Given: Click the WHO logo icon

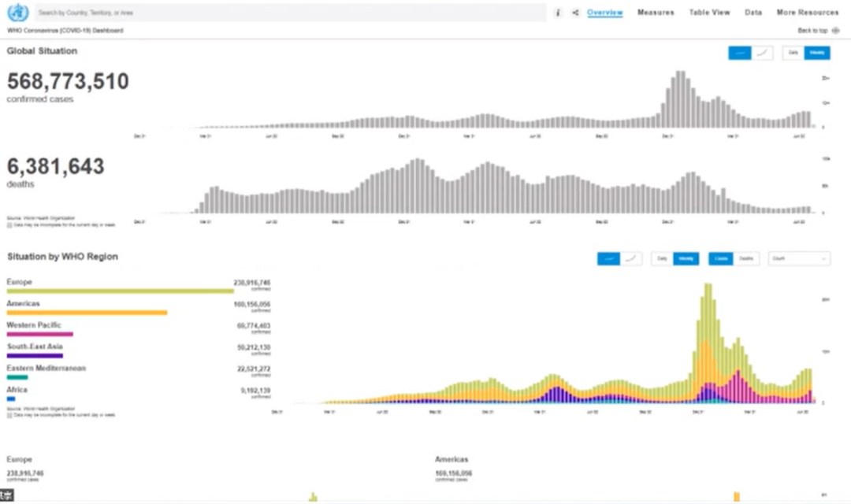Looking at the screenshot, I should (17, 13).
